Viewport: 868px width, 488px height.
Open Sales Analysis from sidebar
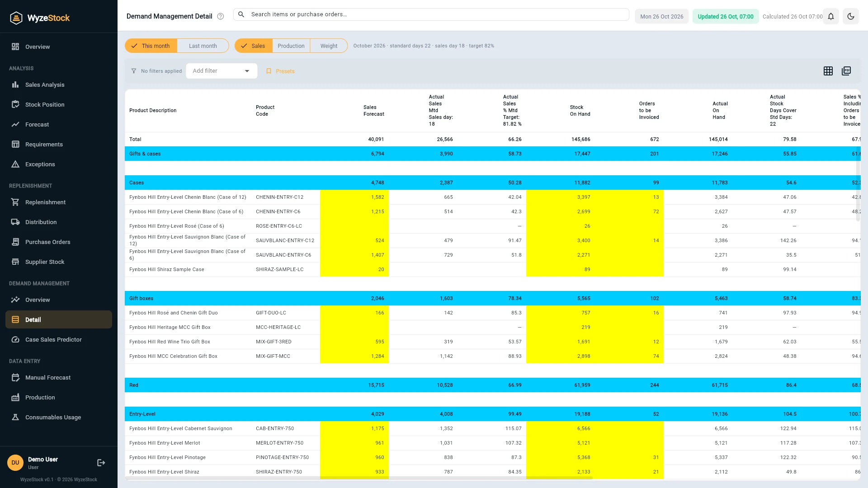59,84
